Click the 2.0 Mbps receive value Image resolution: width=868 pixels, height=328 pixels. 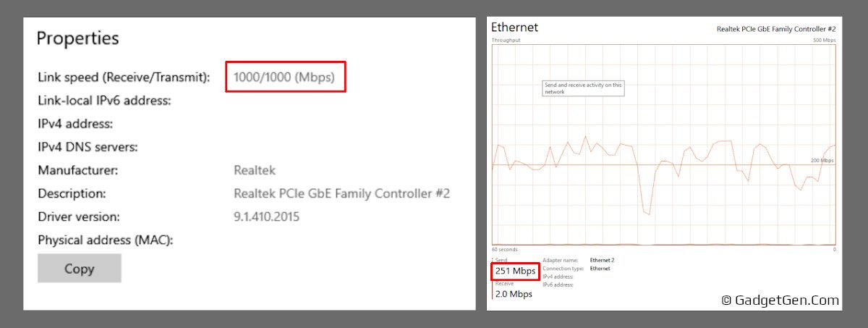514,294
